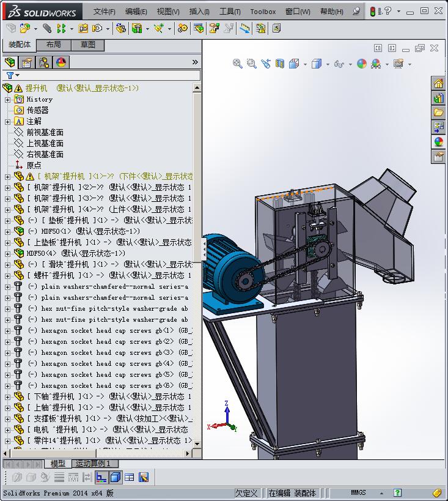Click the Reference Geometry icon
The width and height of the screenshot is (448, 501).
(159, 28)
